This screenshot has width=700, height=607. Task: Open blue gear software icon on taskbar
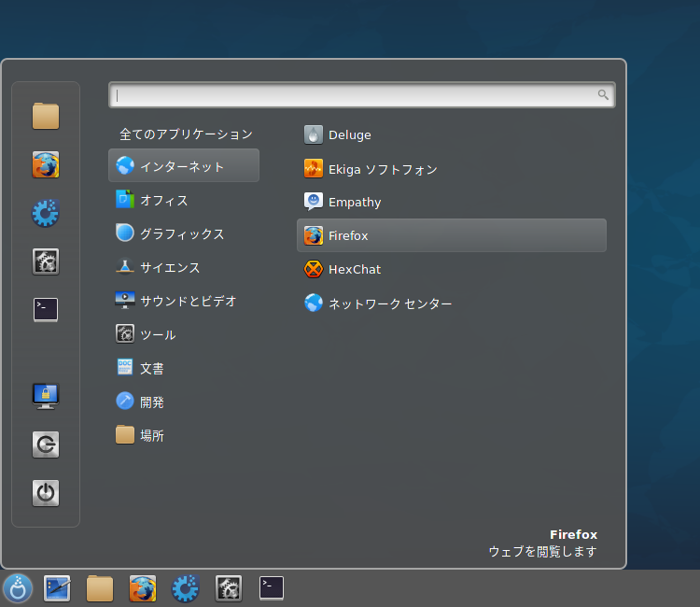pyautogui.click(x=186, y=588)
